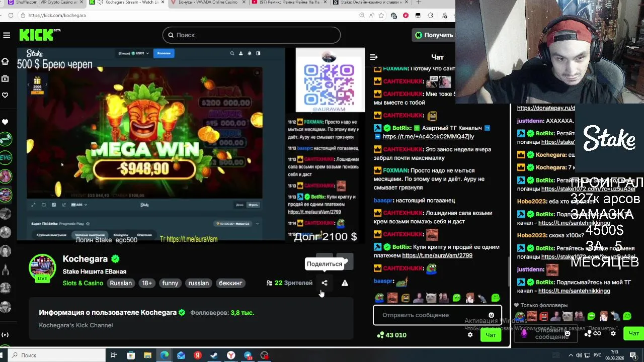644x362 pixels.
Task: Insert the white cat emote in quick row
Action: point(431,298)
